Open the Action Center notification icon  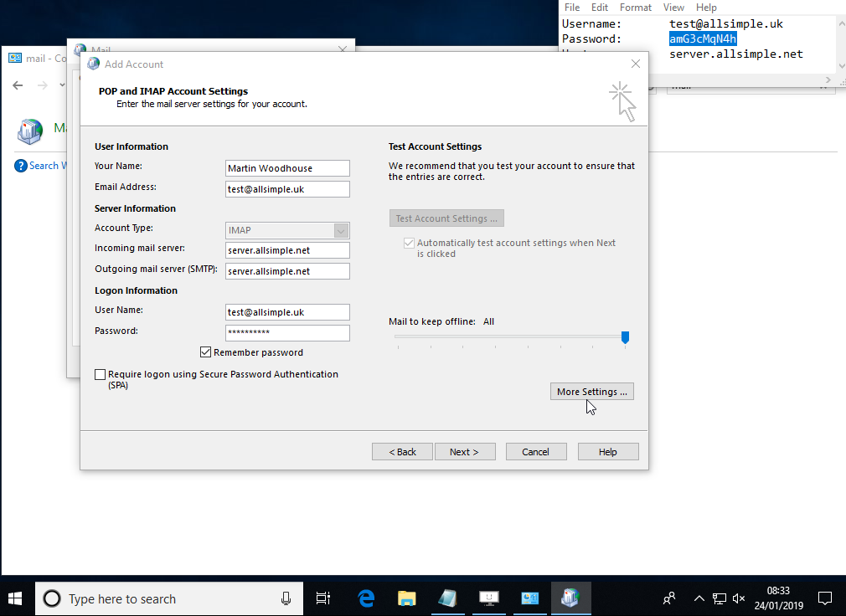[824, 598]
